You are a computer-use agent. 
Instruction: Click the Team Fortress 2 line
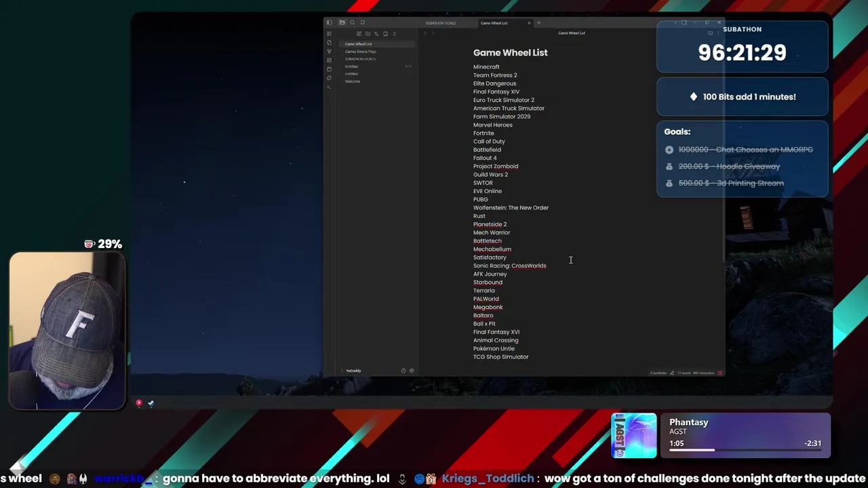pos(495,75)
